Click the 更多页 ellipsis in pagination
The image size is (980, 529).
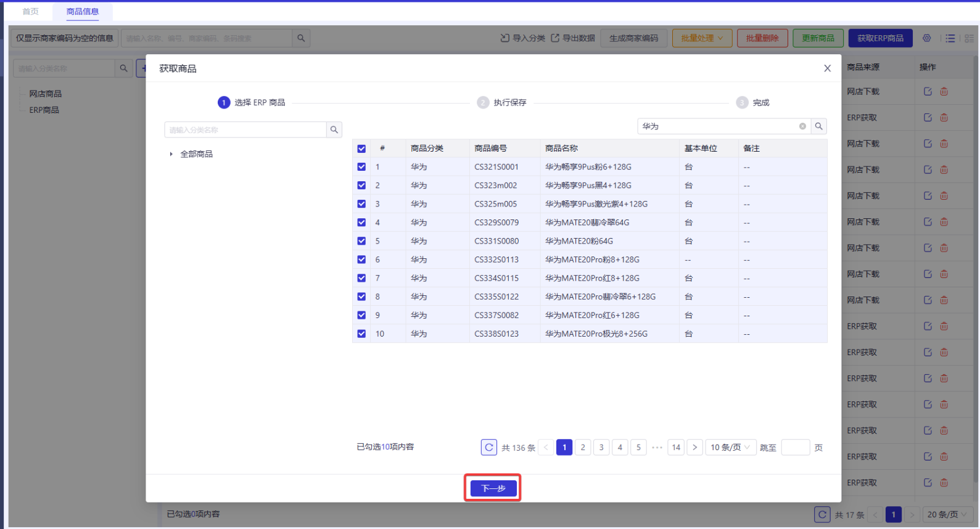(x=657, y=448)
